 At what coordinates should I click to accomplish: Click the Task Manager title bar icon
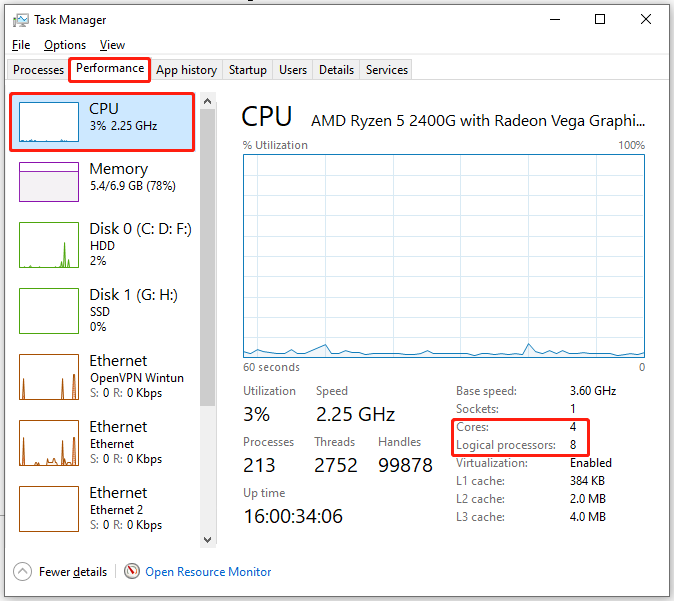coord(20,20)
